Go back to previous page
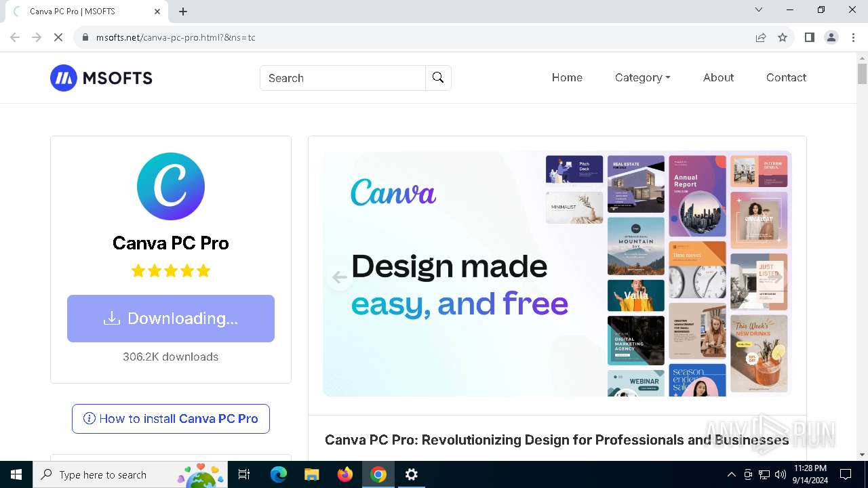Screen dimensions: 868x488 [x=15, y=37]
